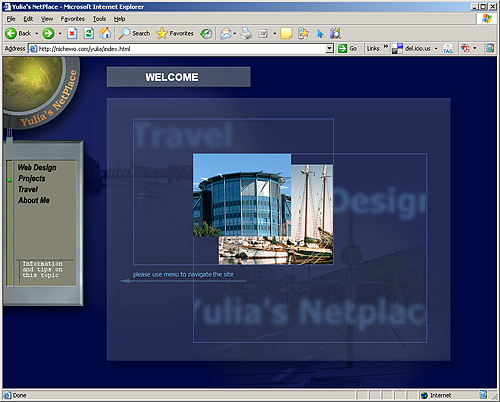Viewport: 500px width, 402px height.
Task: Go to Home page via house icon
Action: click(x=105, y=33)
